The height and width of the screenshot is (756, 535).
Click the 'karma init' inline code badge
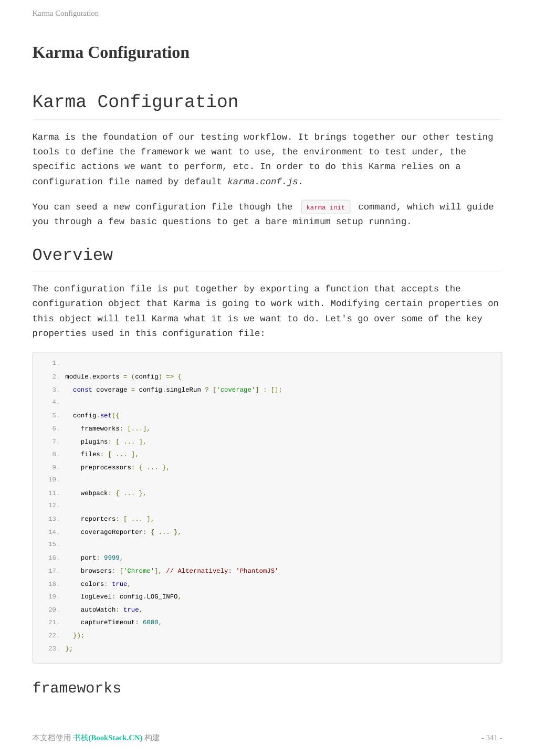(326, 207)
